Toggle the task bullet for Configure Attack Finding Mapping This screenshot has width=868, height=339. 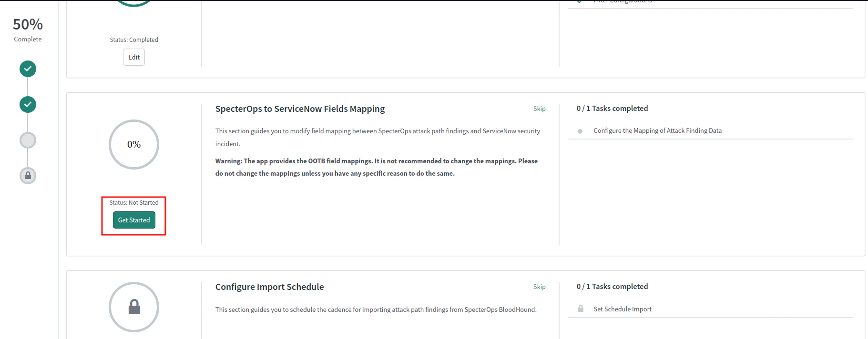pos(580,130)
